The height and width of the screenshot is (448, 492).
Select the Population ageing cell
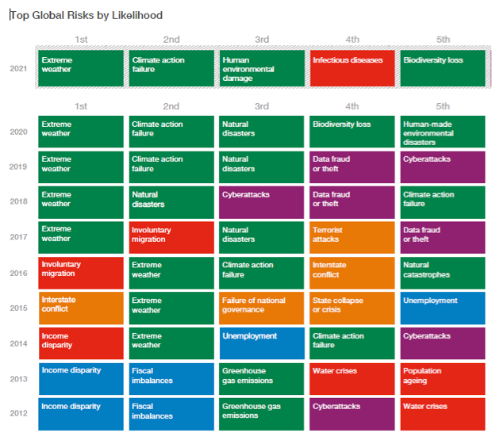tap(442, 378)
